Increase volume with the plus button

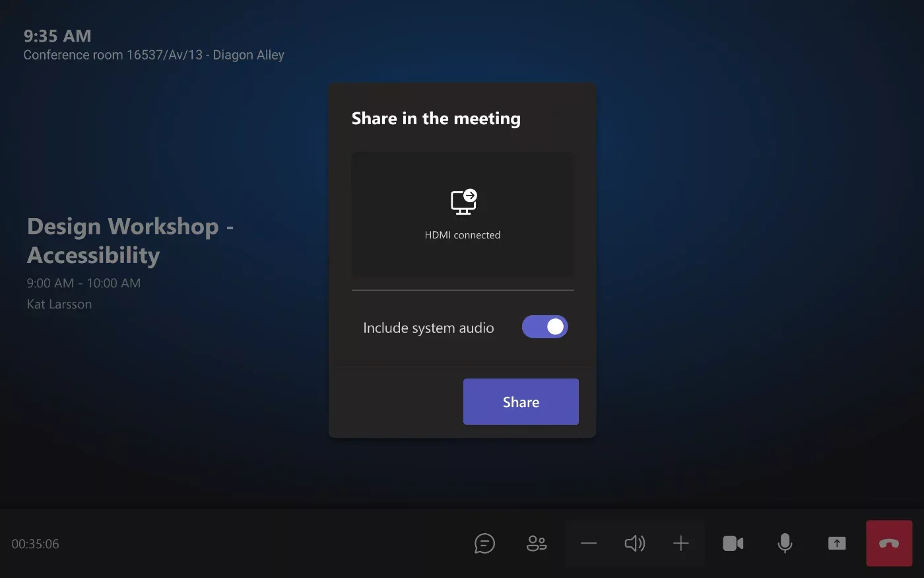coord(681,544)
